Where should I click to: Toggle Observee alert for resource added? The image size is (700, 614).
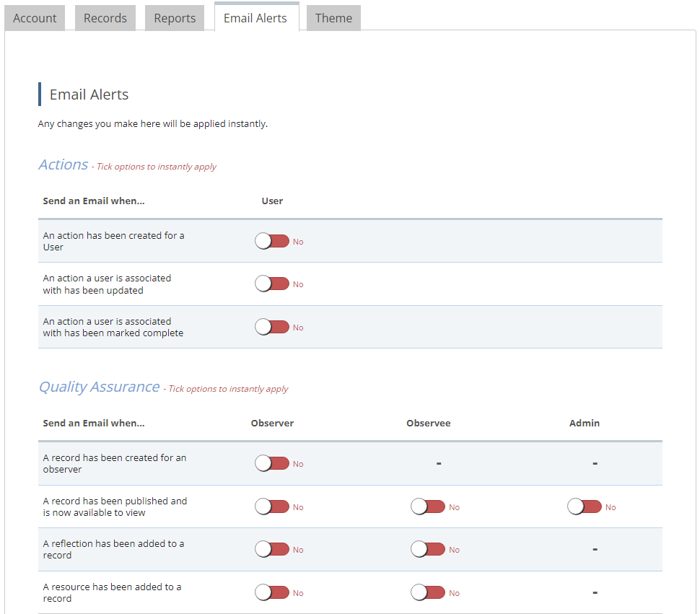(428, 593)
